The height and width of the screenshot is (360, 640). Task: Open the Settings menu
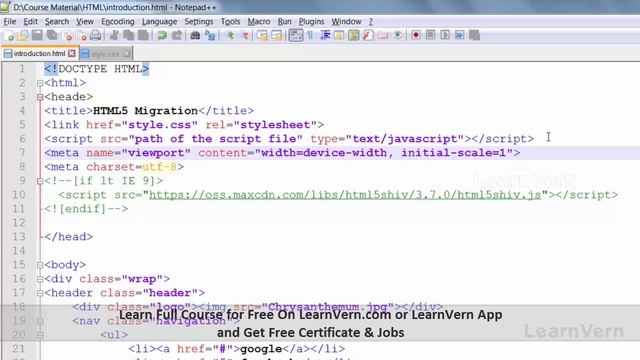199,21
